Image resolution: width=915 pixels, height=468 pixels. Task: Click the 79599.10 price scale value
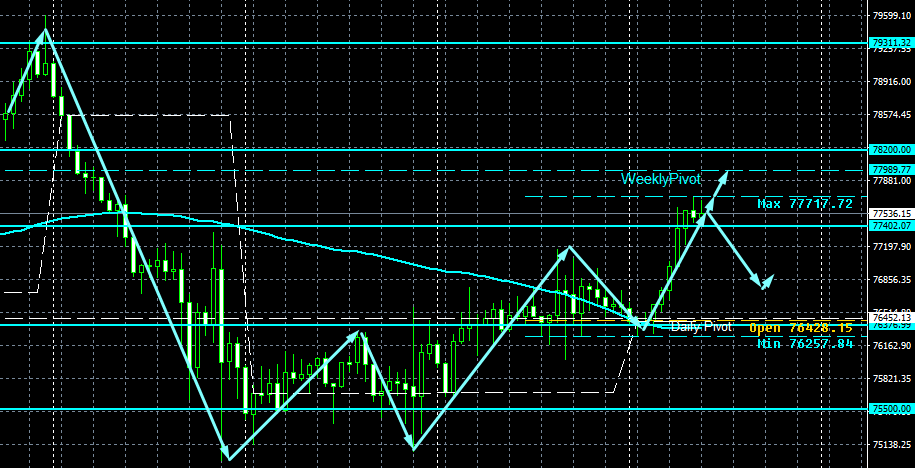tap(892, 16)
